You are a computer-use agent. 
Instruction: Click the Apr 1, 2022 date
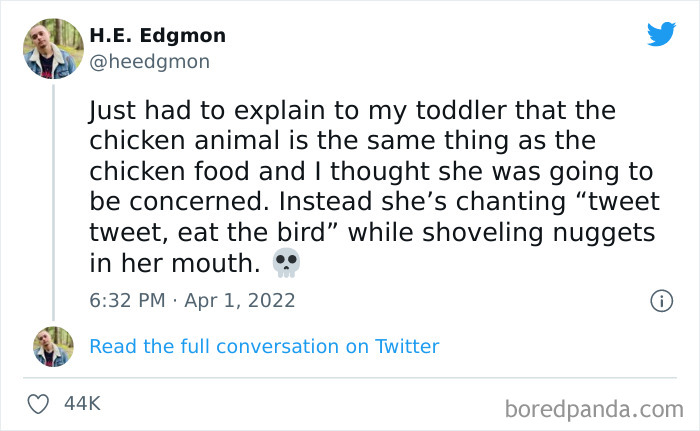(x=239, y=300)
